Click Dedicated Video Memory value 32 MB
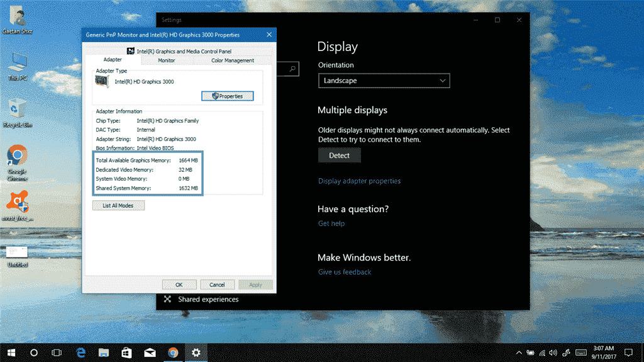 pyautogui.click(x=186, y=169)
